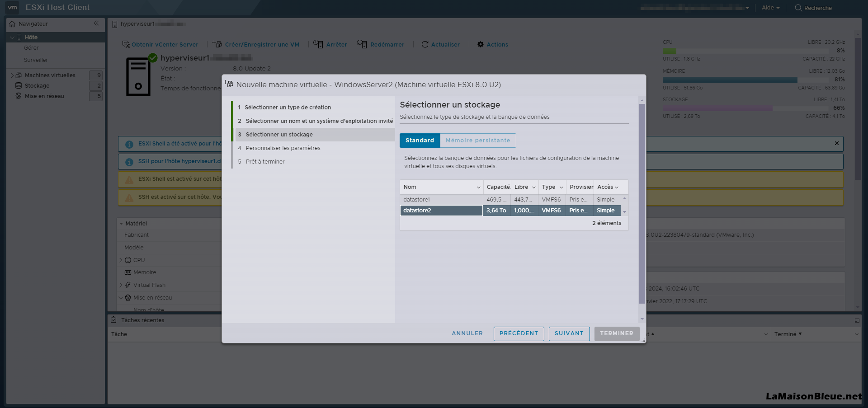
Task: Open the Accès column dropdown arrow
Action: (617, 188)
